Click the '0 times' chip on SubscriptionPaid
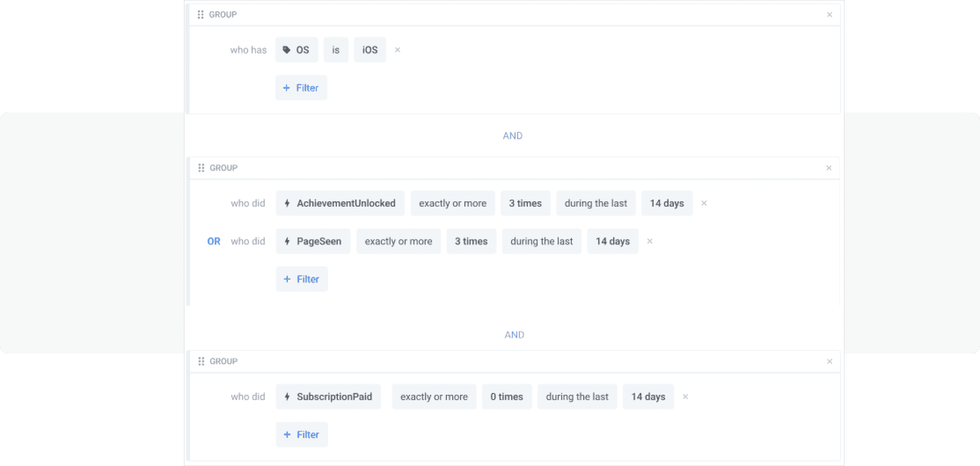Image resolution: width=980 pixels, height=466 pixels. (507, 397)
